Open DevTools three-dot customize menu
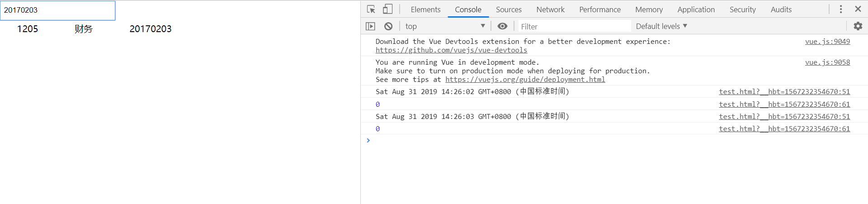The height and width of the screenshot is (204, 868). tap(841, 9)
